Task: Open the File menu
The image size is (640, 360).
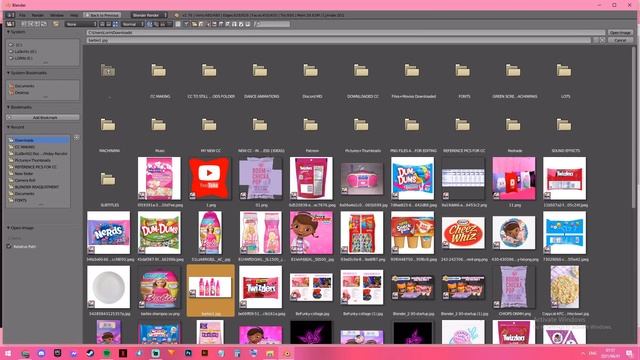Action: coord(22,15)
